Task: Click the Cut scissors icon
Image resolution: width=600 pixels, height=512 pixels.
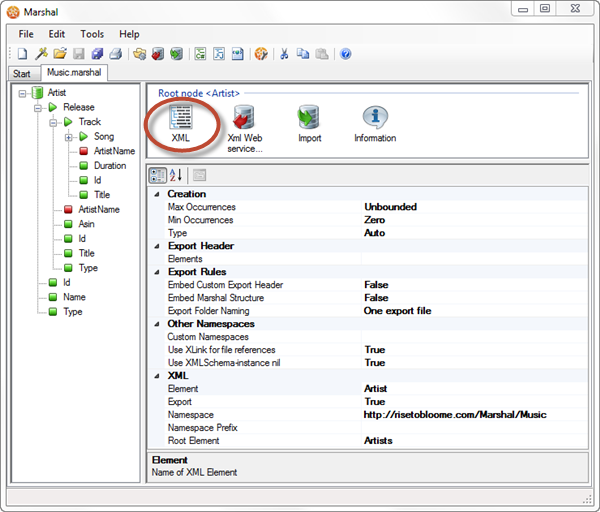Action: [284, 54]
